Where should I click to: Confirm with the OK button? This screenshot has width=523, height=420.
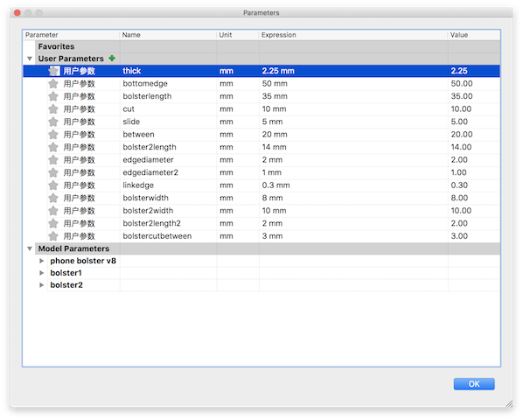pyautogui.click(x=474, y=383)
